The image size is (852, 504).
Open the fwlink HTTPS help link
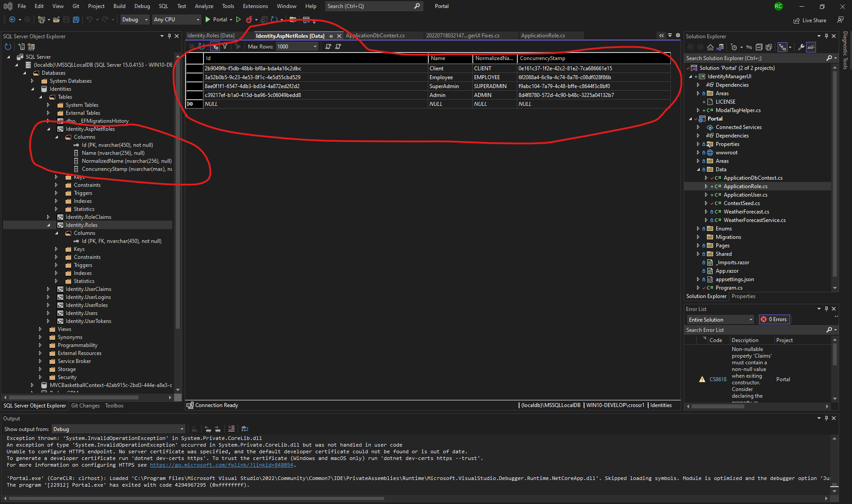coord(221,465)
